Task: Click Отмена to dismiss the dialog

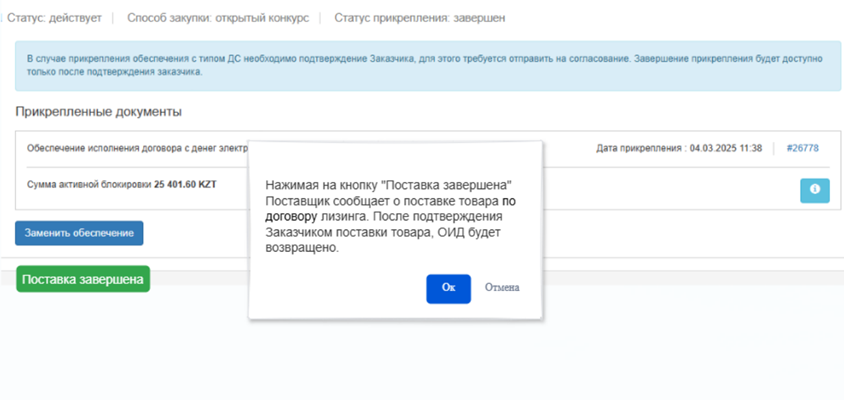Action: pyautogui.click(x=501, y=288)
